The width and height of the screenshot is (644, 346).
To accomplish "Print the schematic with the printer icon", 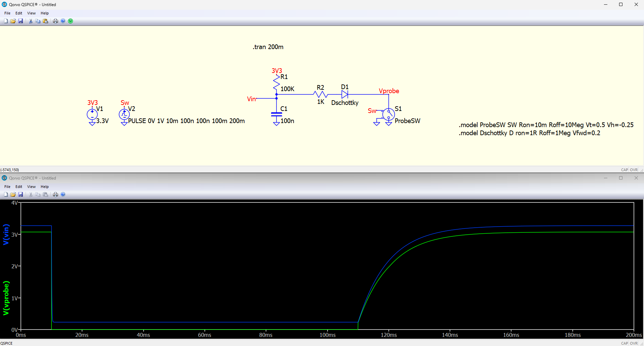I will pos(55,21).
